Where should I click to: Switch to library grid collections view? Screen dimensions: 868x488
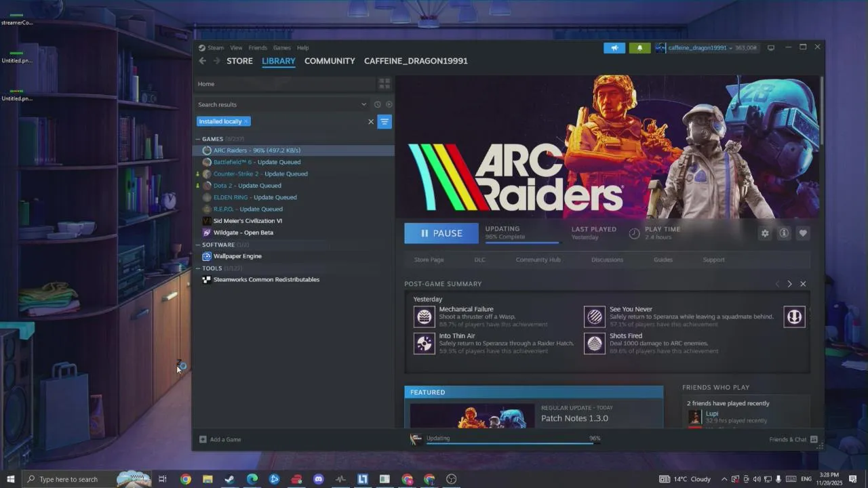tap(384, 84)
